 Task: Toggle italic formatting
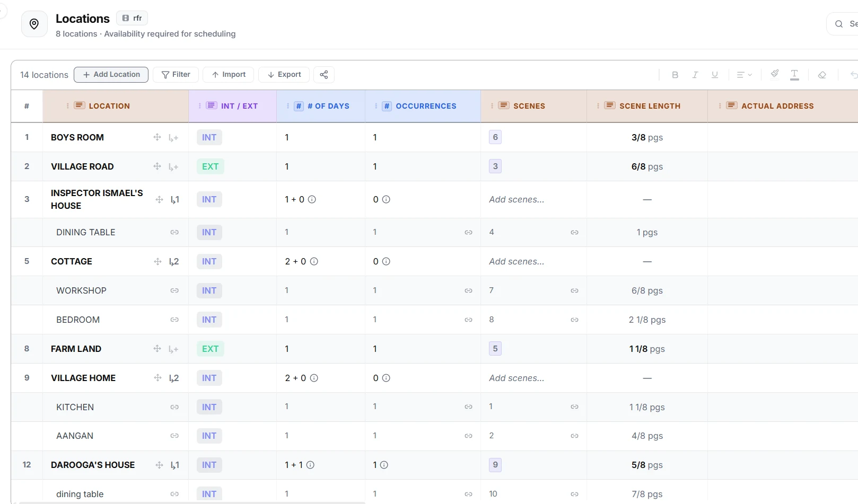[695, 75]
